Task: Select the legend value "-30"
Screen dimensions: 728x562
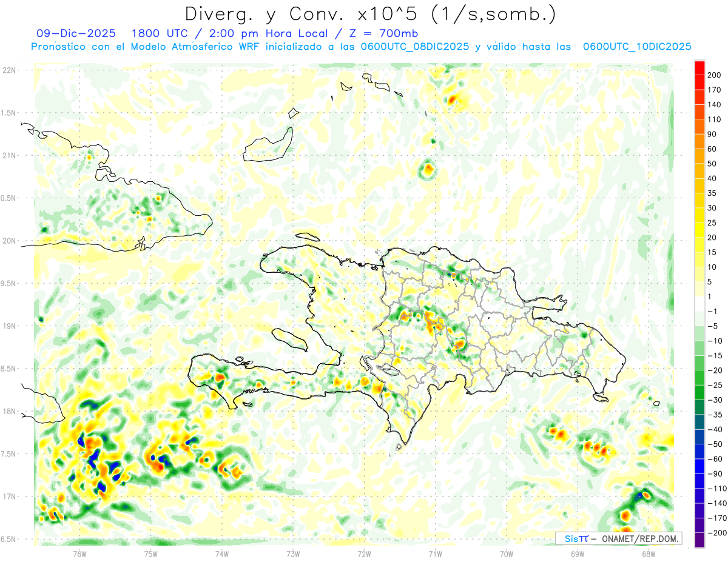Action: 715,400
